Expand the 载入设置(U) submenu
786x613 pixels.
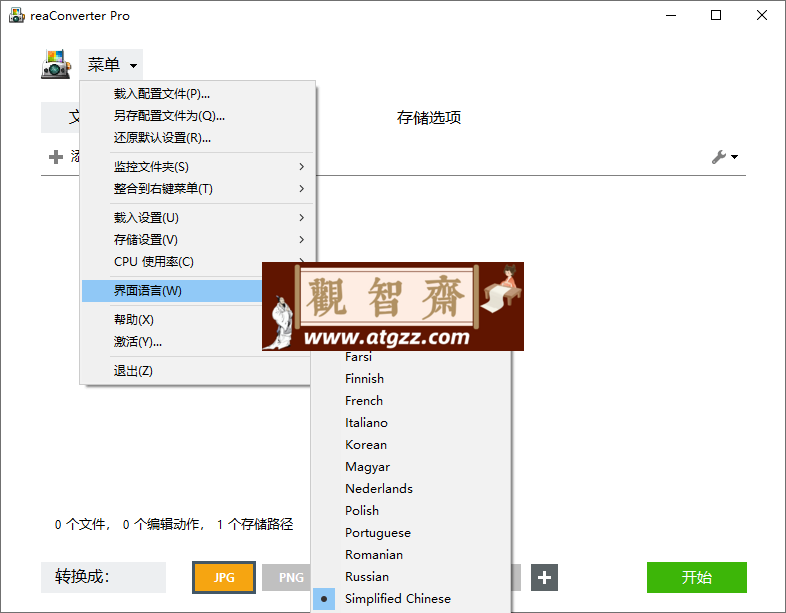[198, 218]
